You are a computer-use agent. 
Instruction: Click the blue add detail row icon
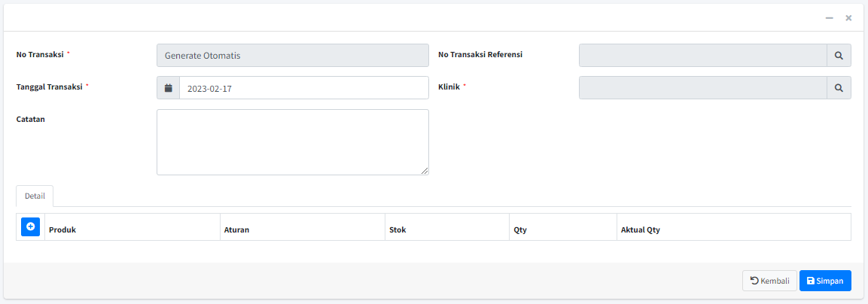(x=30, y=226)
